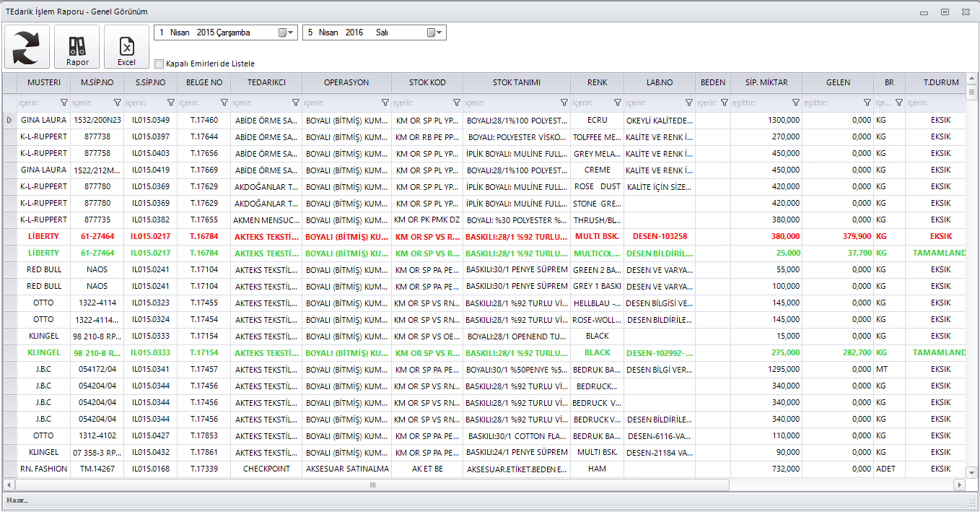Click the vertical scrollbar down arrow
Viewport: 980px width, 512px height.
971,472
